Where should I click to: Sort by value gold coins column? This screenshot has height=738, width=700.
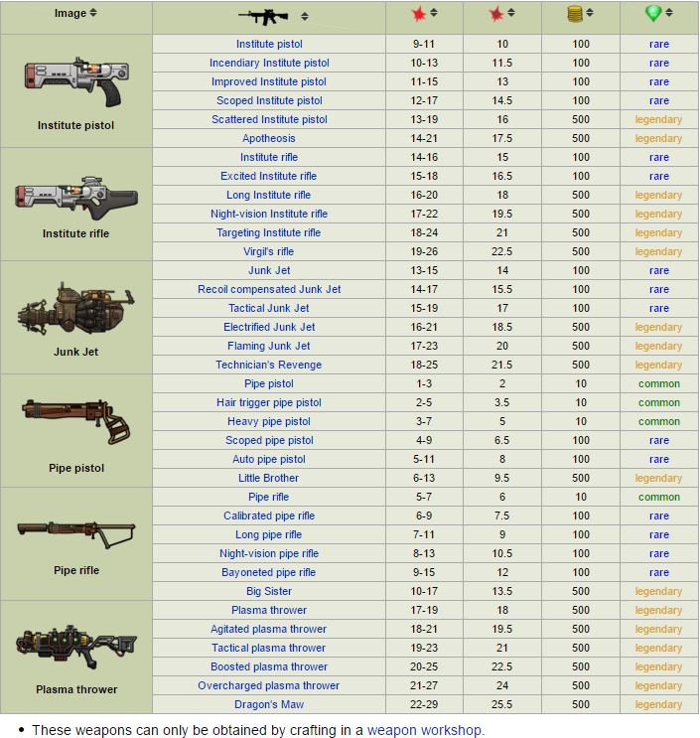(590, 13)
